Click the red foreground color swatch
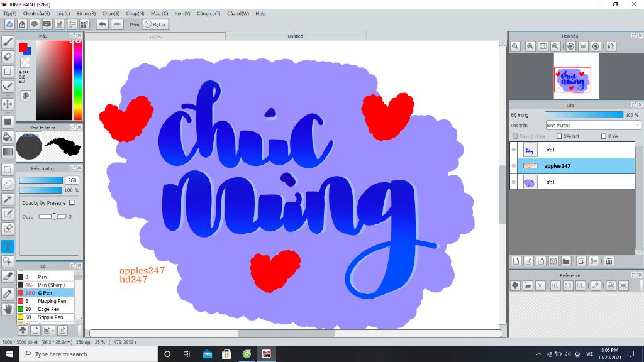Viewport: 644px width, 362px height. coord(23,47)
